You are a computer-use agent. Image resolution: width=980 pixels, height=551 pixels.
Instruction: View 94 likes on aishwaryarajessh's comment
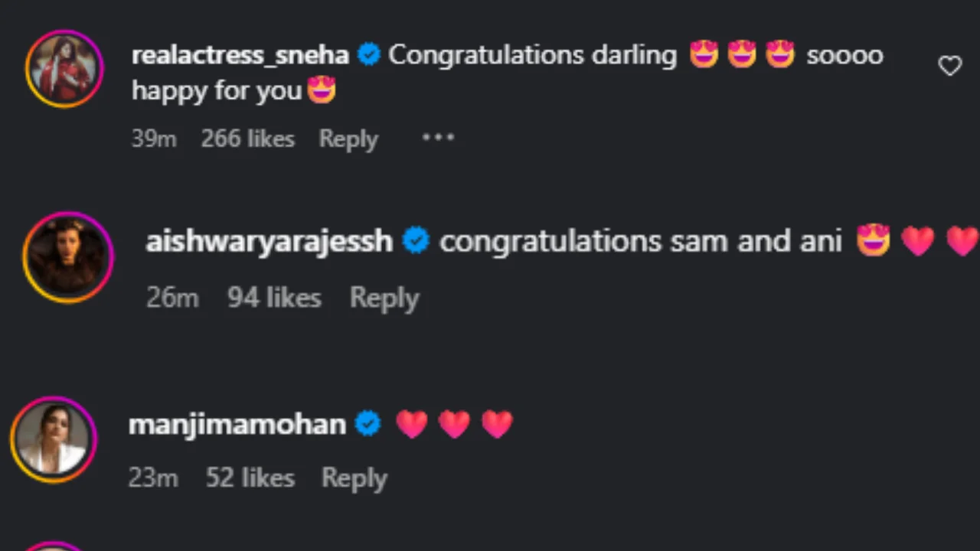(x=273, y=298)
